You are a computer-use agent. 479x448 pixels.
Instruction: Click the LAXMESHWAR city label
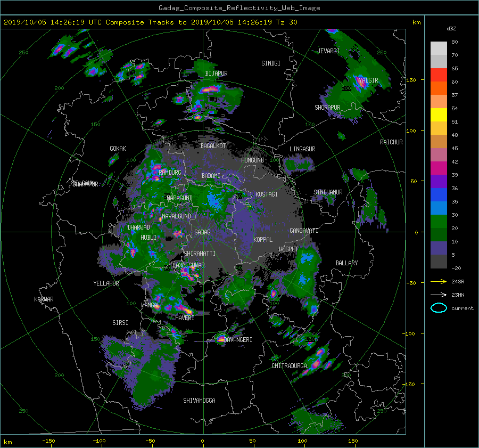pyautogui.click(x=188, y=265)
